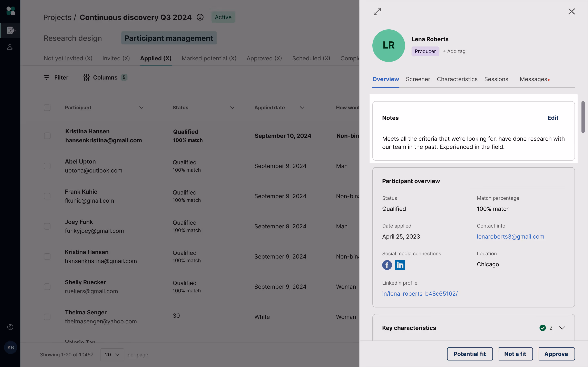The width and height of the screenshot is (588, 367).
Task: Open the Columns settings icon
Action: pos(87,77)
